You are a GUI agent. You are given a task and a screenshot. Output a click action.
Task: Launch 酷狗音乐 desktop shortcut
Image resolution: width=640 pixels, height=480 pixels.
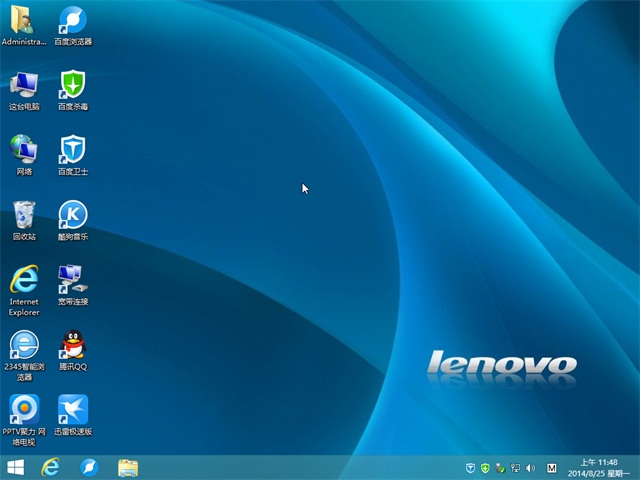(72, 214)
